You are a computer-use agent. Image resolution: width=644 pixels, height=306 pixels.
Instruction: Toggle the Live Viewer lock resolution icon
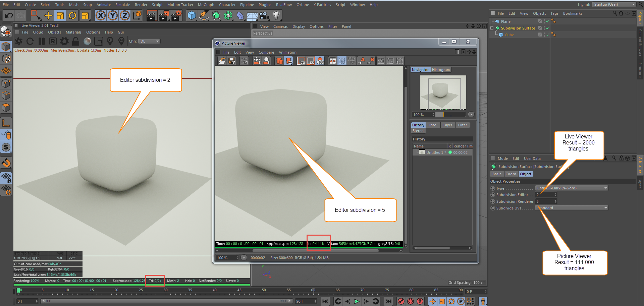coord(76,41)
